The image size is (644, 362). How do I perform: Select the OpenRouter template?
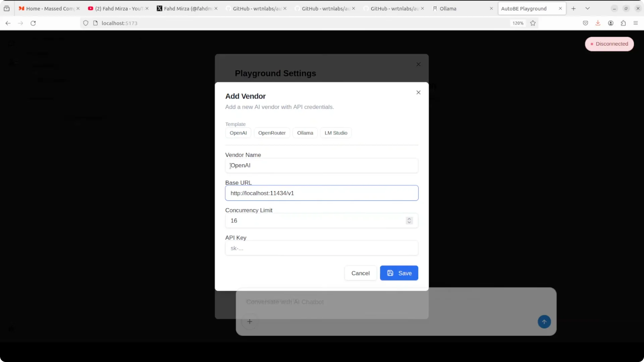tap(272, 133)
